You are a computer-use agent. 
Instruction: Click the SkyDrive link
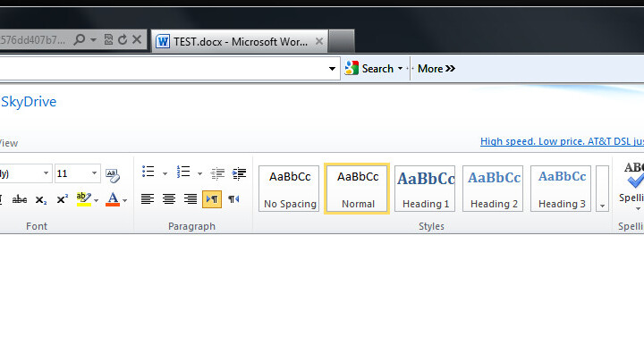tap(28, 102)
